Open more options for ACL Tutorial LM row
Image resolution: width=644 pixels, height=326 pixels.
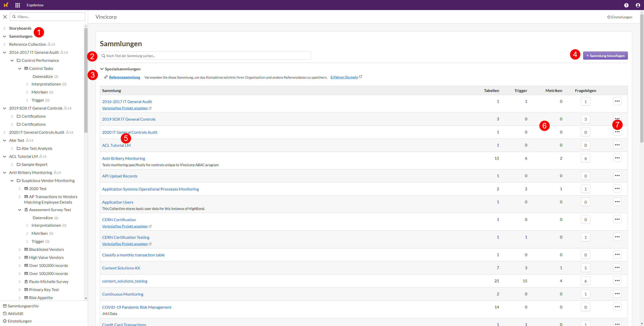click(x=617, y=145)
